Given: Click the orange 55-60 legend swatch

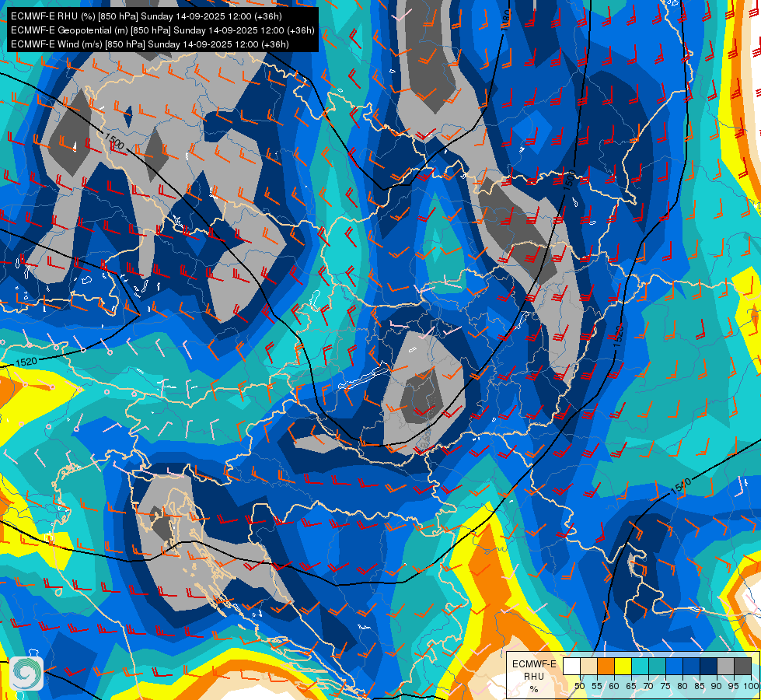Looking at the screenshot, I should pyautogui.click(x=606, y=666).
